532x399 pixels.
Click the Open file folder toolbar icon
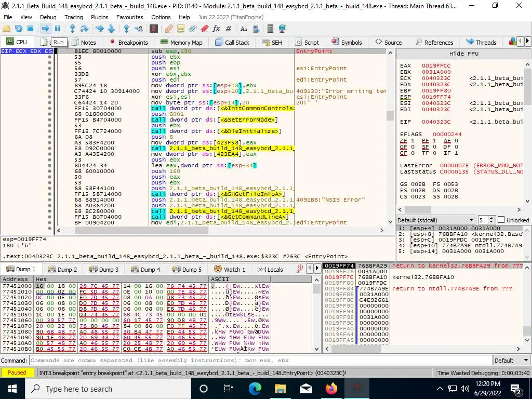coord(6,29)
